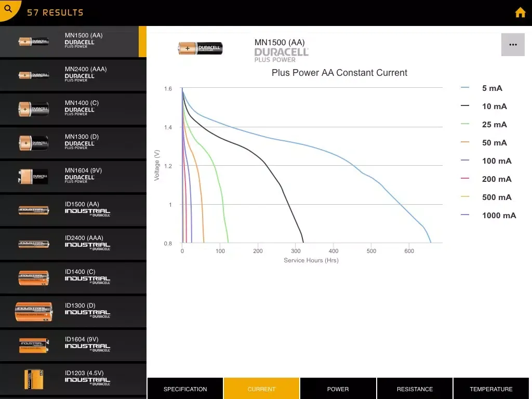Switch to the POWER tab
Viewport: 532px width, 399px height.
[338, 389]
